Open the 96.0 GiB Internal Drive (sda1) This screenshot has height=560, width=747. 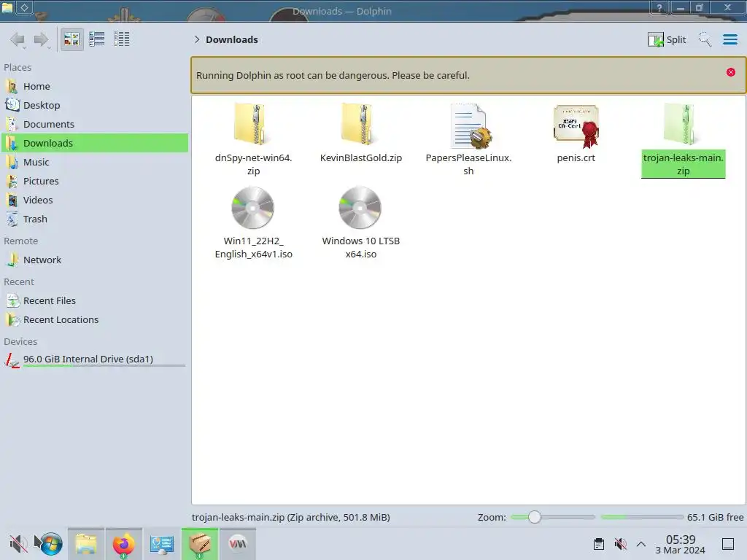tap(94, 359)
